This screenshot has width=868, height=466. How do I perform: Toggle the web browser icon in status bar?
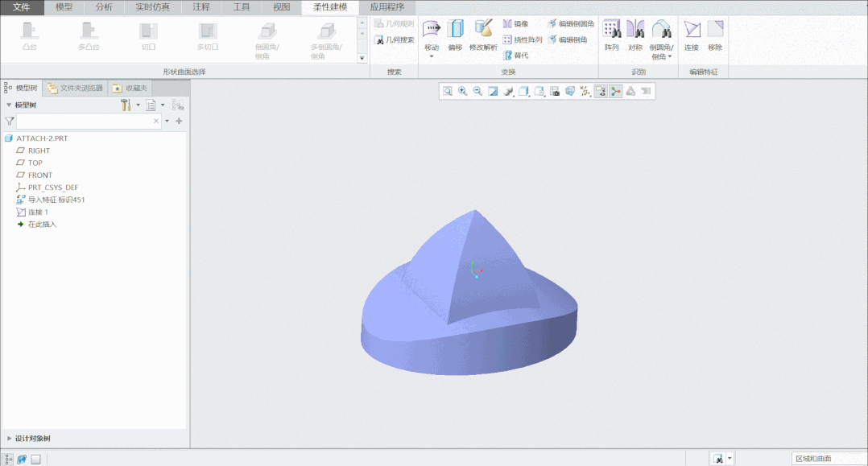click(22, 460)
